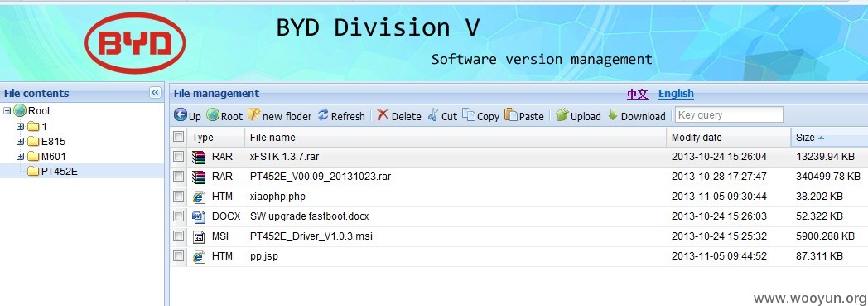Click the Root globe toolbar icon
Image resolution: width=868 pixels, height=306 pixels.
click(213, 114)
